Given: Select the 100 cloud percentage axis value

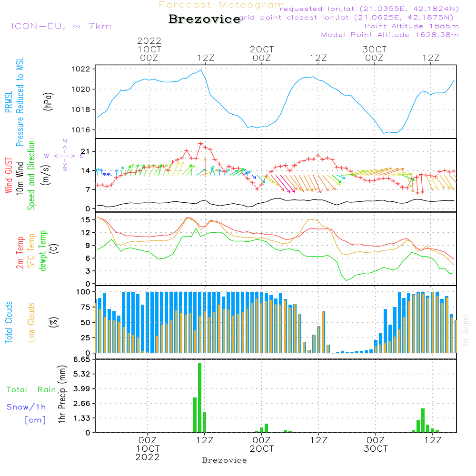Looking at the screenshot, I should [x=83, y=292].
